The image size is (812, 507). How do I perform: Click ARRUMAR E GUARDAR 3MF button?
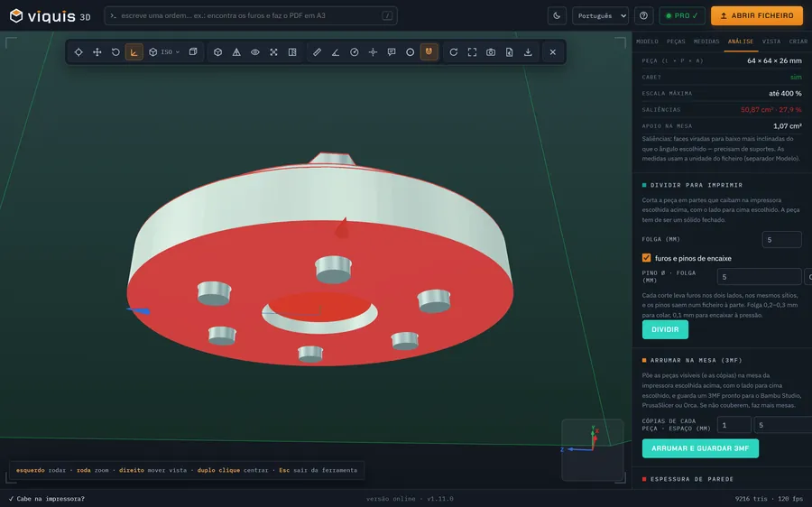[x=700, y=448]
